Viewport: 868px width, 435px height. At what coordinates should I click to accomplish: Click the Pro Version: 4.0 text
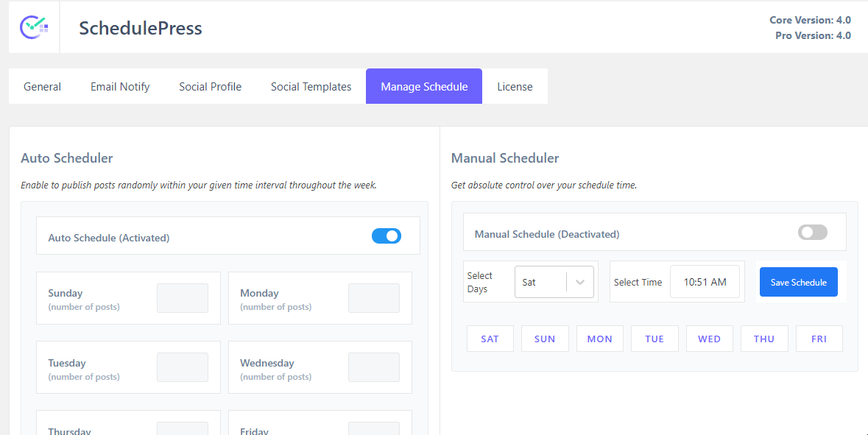click(813, 35)
